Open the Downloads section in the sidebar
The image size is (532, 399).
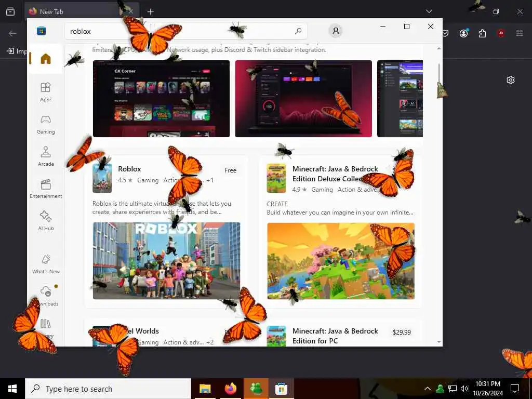click(46, 296)
